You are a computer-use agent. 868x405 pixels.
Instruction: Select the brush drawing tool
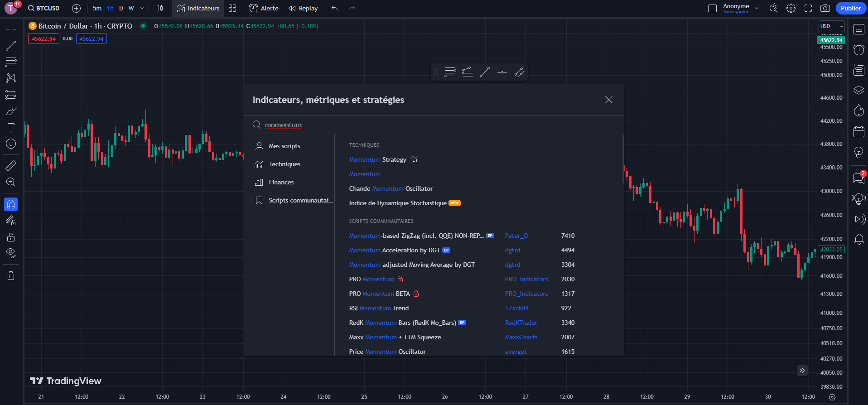(11, 111)
